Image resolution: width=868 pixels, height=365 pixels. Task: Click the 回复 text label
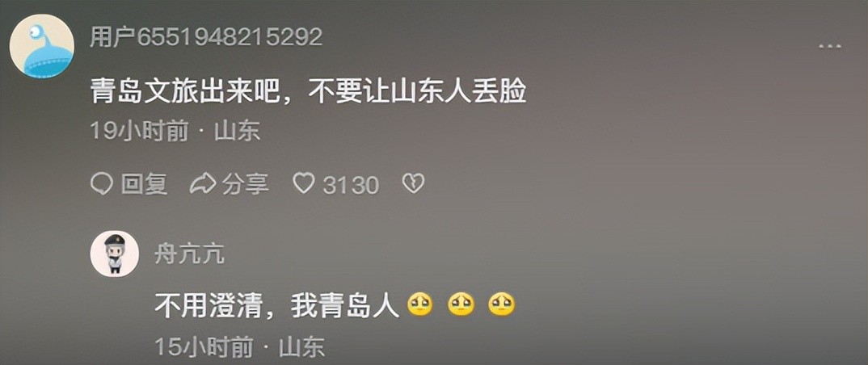(x=144, y=184)
